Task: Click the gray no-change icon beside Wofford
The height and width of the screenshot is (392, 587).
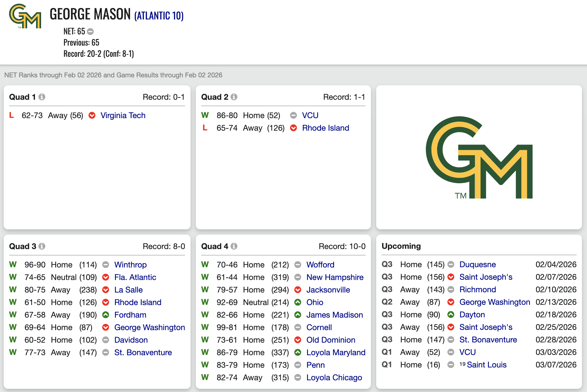Action: click(298, 265)
